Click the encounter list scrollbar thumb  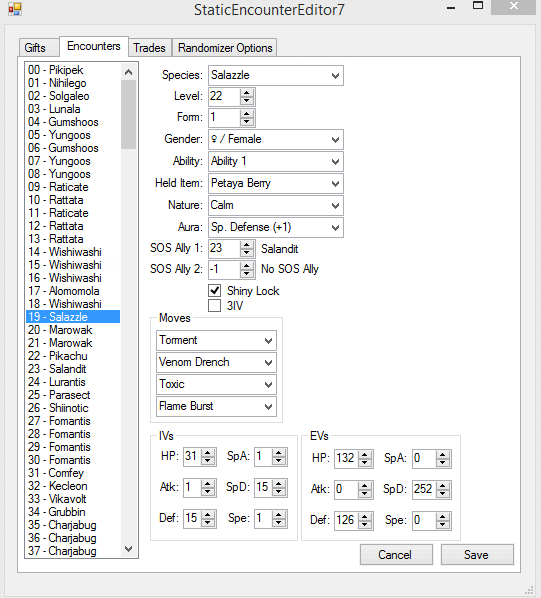click(x=128, y=114)
